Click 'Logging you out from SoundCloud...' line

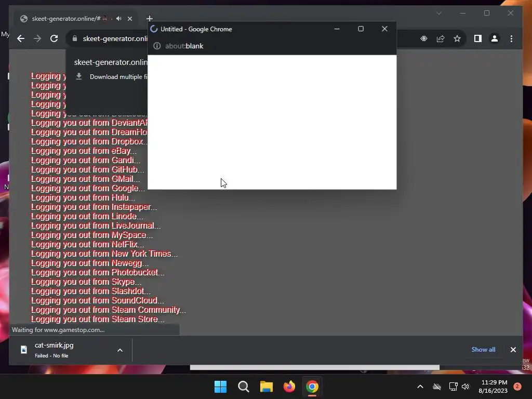click(97, 300)
